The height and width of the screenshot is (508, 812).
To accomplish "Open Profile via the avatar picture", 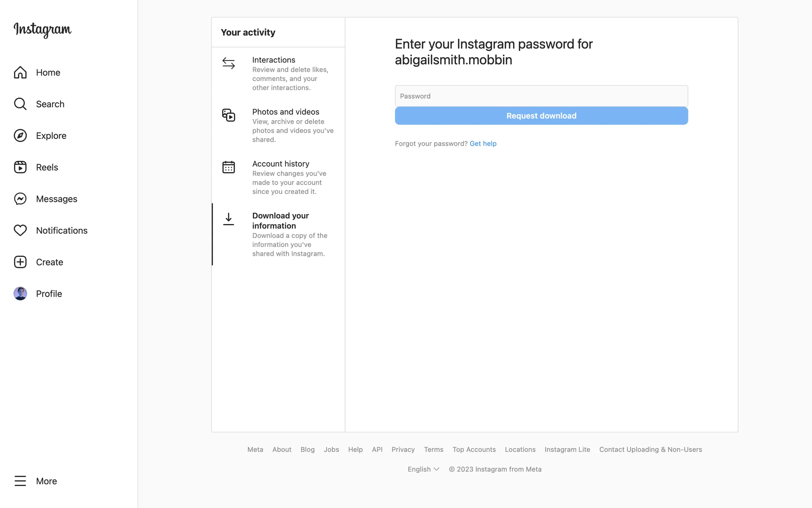I will pos(20,294).
